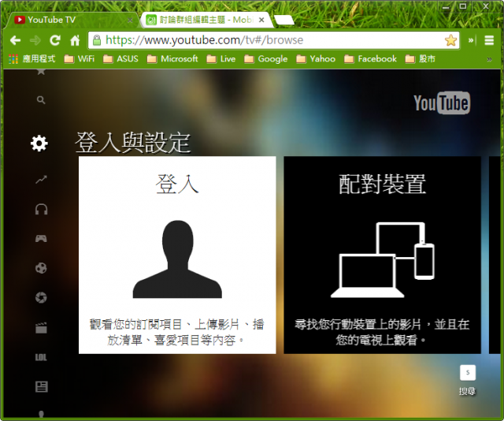Viewport: 504px width, 421px height.
Task: Open the sports soccer ball category
Action: [x=41, y=268]
